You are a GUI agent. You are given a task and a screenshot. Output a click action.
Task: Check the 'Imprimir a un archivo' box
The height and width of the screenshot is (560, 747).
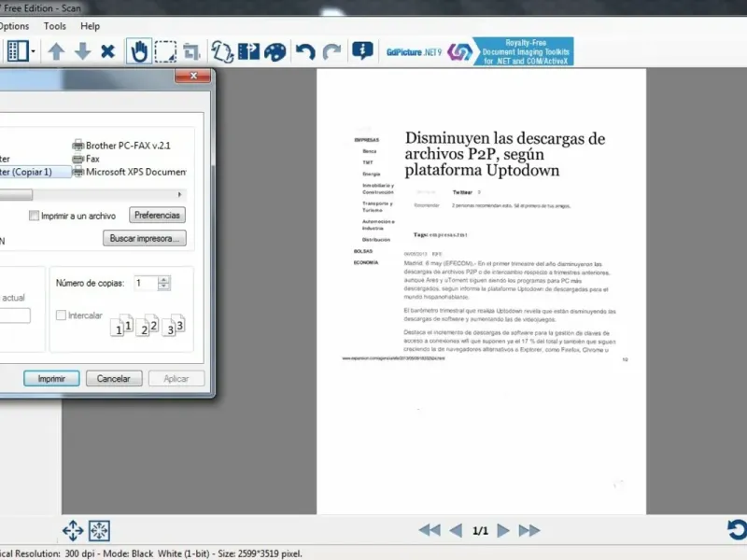pyautogui.click(x=35, y=216)
